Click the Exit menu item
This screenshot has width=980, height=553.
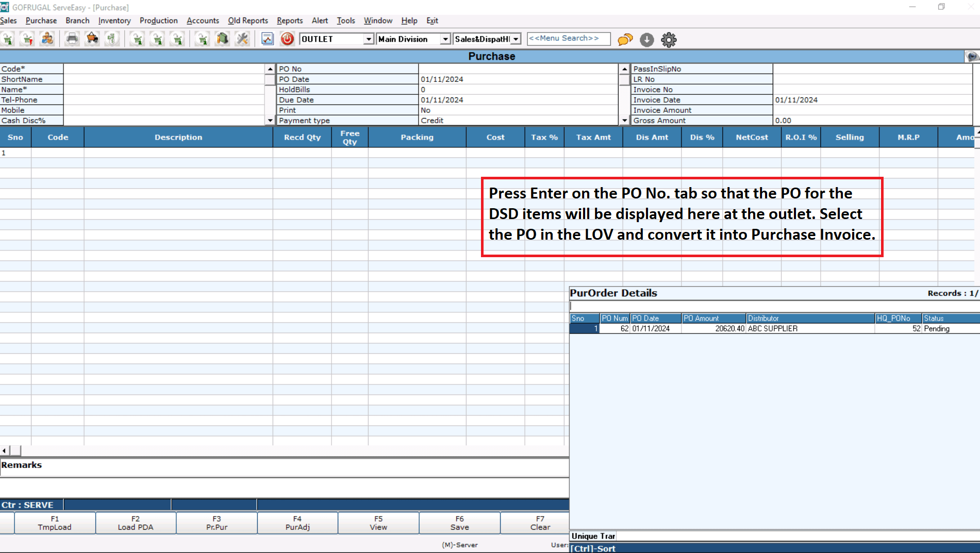[x=432, y=21]
